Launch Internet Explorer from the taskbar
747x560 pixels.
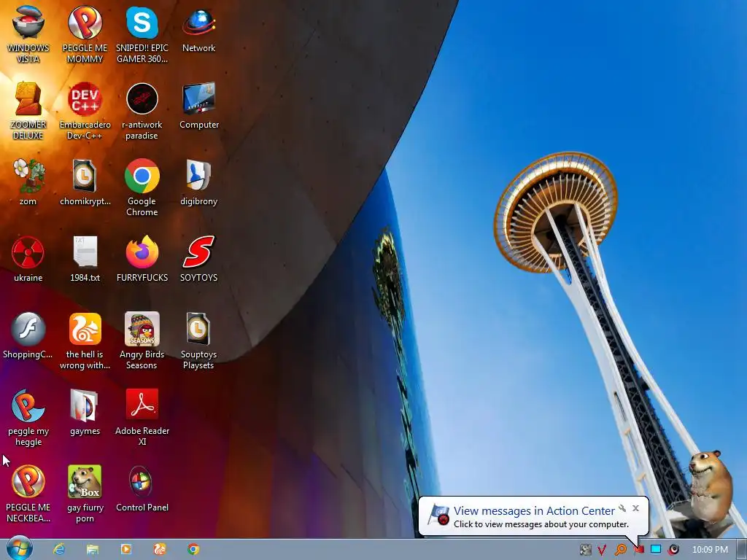tap(59, 549)
